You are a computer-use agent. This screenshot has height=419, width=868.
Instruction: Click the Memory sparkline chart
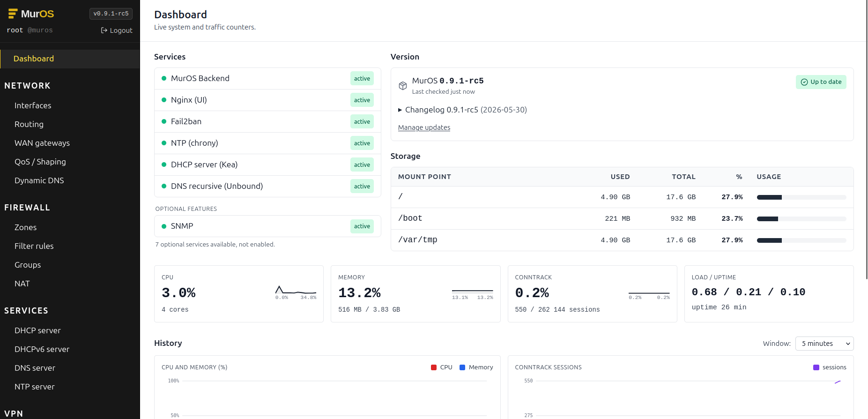(472, 291)
